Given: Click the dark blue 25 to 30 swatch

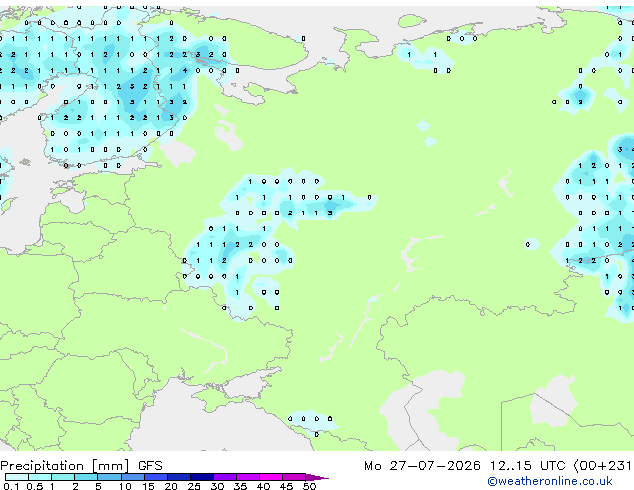Looking at the screenshot, I should click(202, 477).
